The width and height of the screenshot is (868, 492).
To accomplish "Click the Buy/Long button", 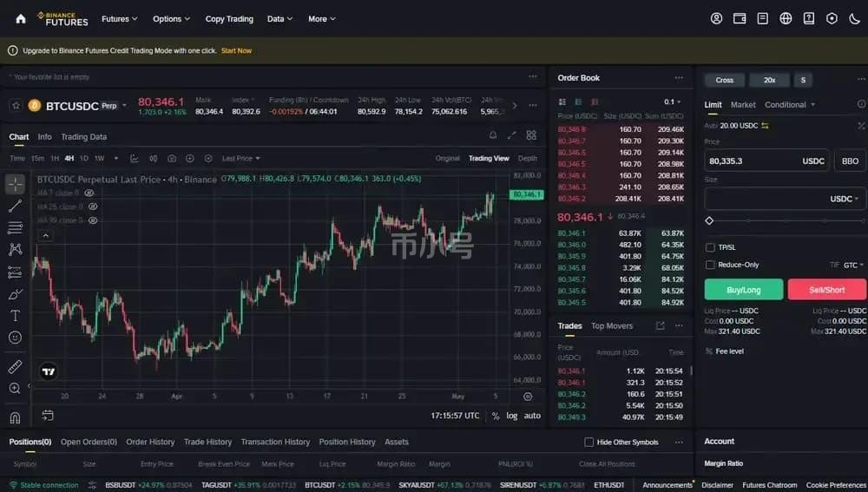I will (744, 290).
